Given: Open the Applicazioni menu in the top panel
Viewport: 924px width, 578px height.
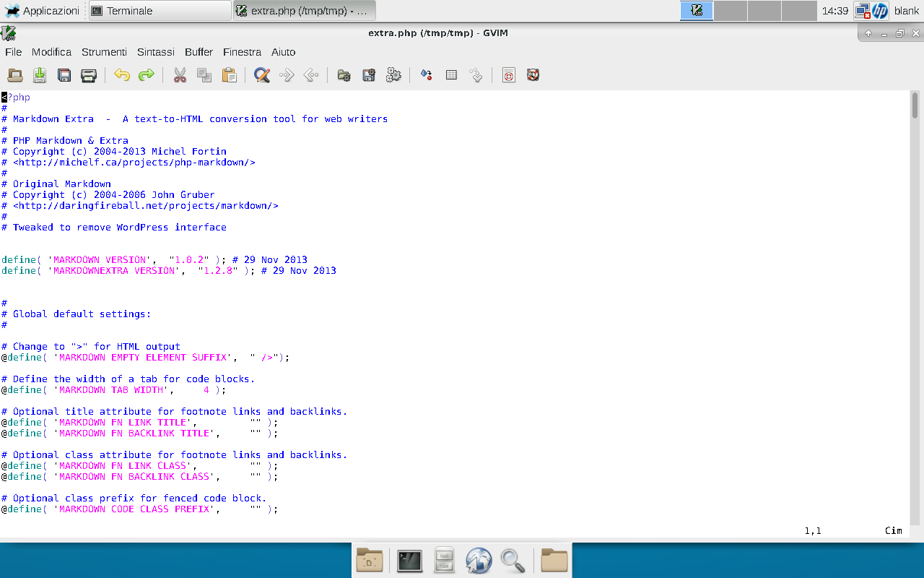Looking at the screenshot, I should point(42,11).
